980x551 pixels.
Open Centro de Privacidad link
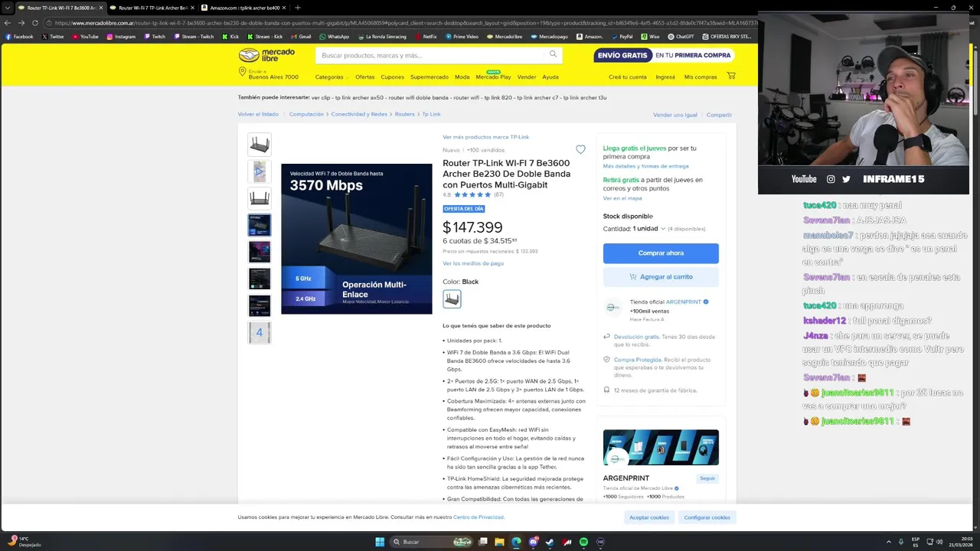tap(479, 517)
